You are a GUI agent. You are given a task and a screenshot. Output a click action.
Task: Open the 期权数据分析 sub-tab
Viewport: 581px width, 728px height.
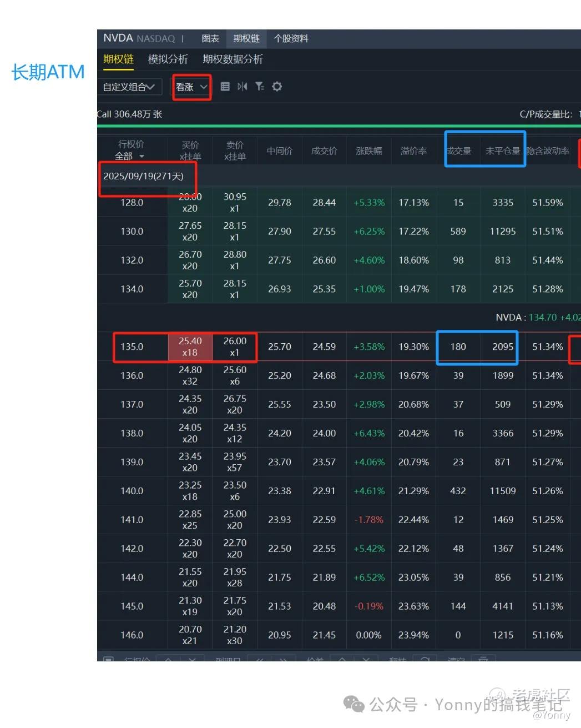[233, 59]
